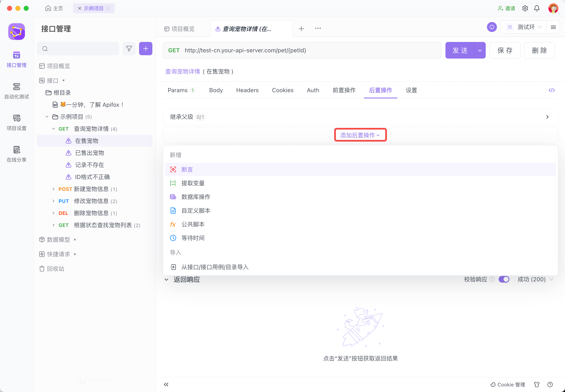Open notifications bell icon
565x392 pixels.
coord(537,8)
